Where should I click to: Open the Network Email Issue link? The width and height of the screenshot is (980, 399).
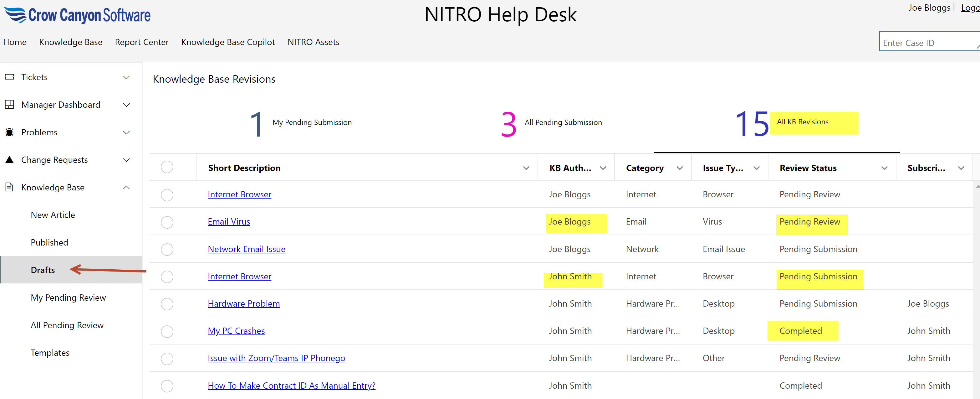pyautogui.click(x=246, y=249)
